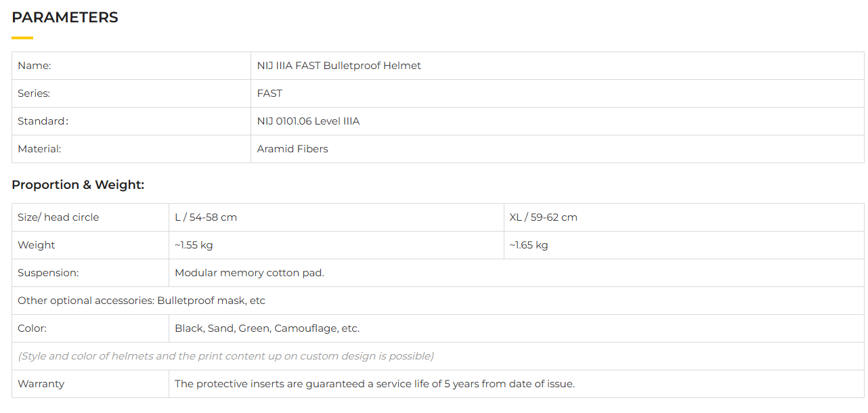Click the 'Material:' label cell
The width and height of the screenshot is (868, 413).
39,149
